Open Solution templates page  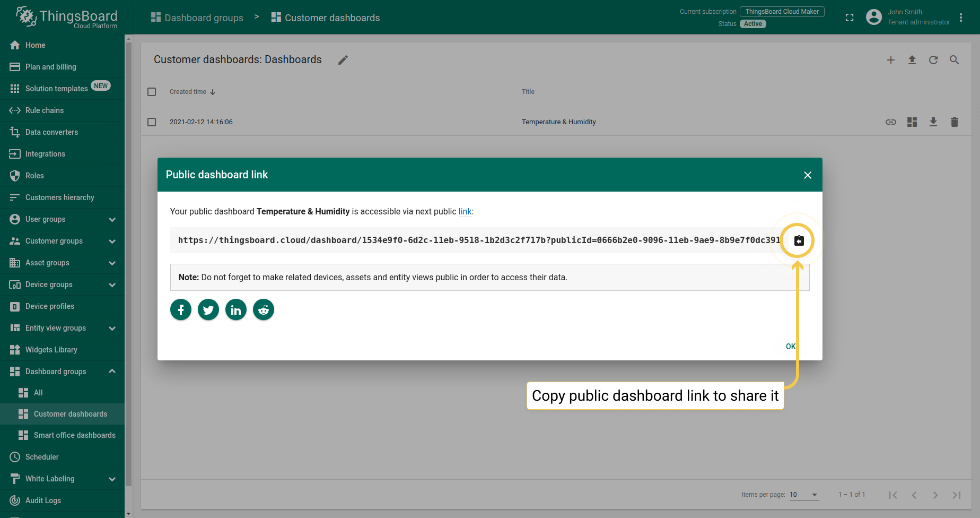click(63, 89)
